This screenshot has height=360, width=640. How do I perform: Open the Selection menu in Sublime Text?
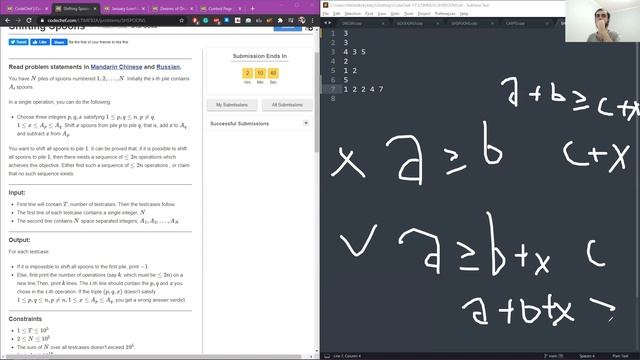tap(352, 13)
